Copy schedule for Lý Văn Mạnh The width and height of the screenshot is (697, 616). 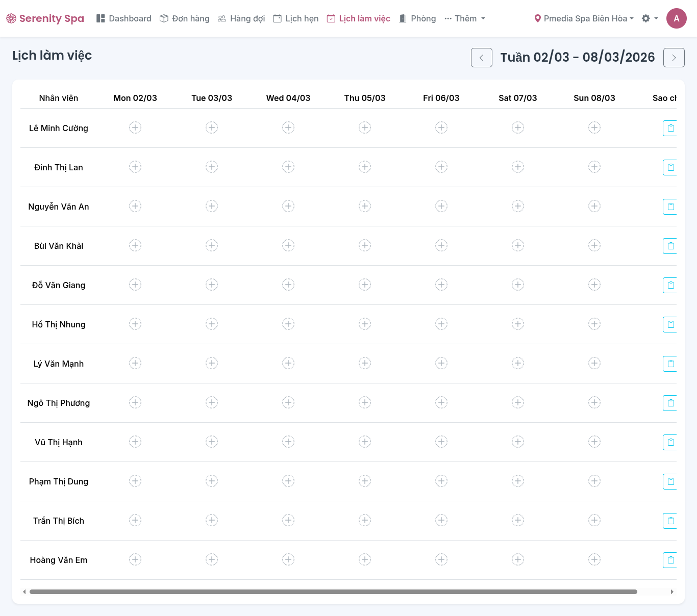pos(670,364)
